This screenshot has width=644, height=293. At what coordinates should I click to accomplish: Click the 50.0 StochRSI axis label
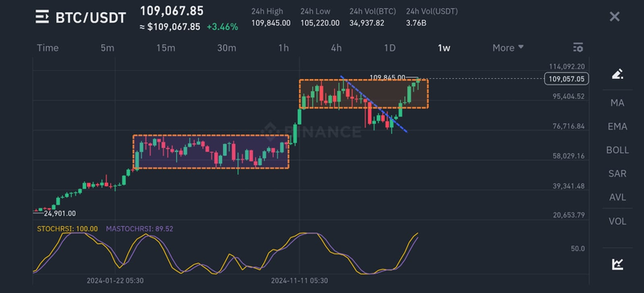577,249
